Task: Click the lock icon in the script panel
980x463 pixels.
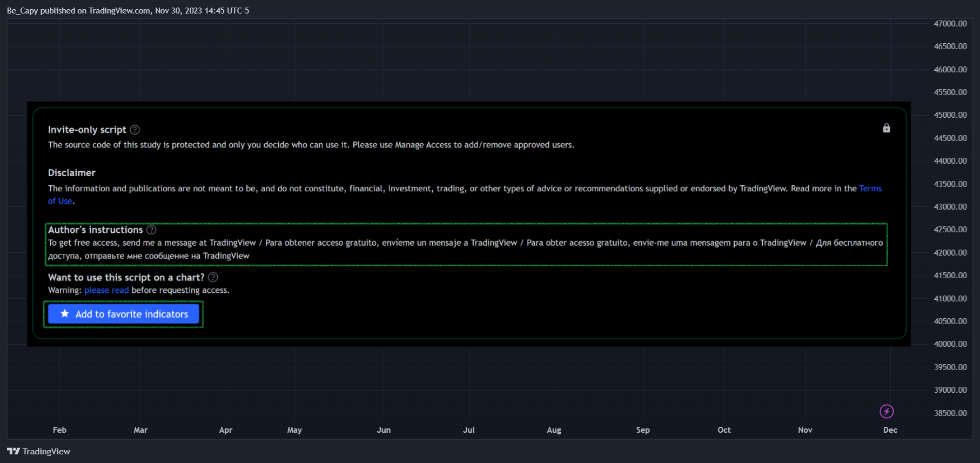Action: 887,128
